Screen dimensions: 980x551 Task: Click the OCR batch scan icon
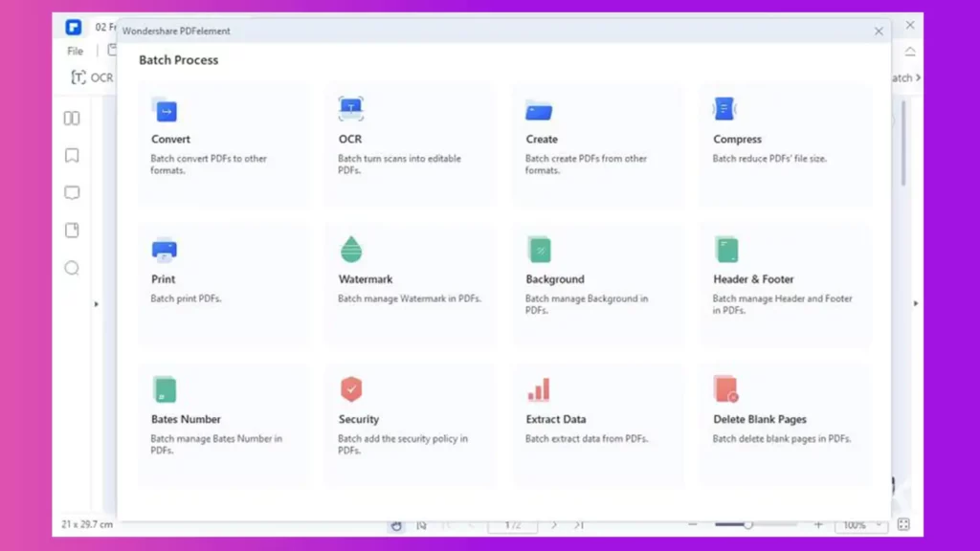pos(350,109)
